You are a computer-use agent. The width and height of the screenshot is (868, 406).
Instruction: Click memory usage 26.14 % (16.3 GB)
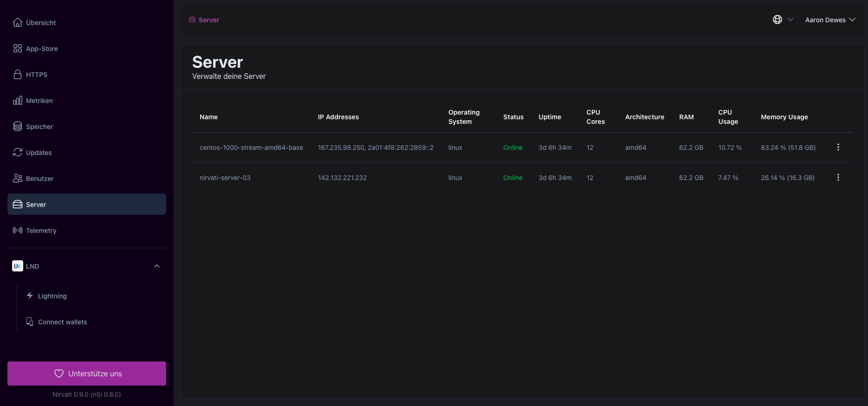pyautogui.click(x=788, y=178)
